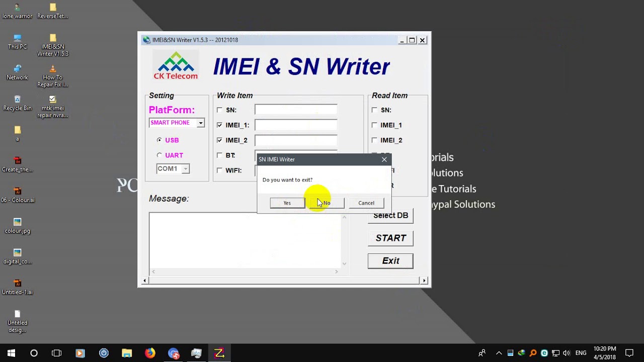The height and width of the screenshot is (362, 644).
Task: Open Task View in the taskbar
Action: [x=56, y=353]
